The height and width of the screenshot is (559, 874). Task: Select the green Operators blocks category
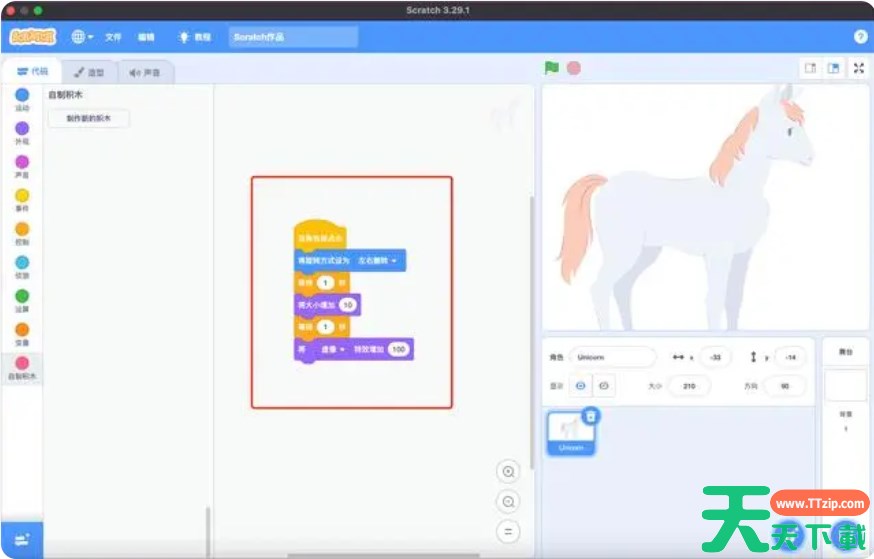coord(22,300)
